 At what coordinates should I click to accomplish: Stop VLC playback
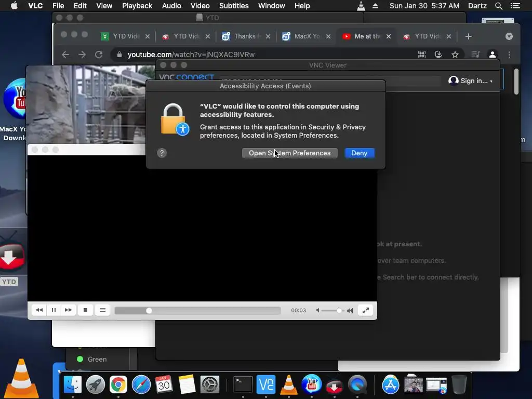(86, 310)
